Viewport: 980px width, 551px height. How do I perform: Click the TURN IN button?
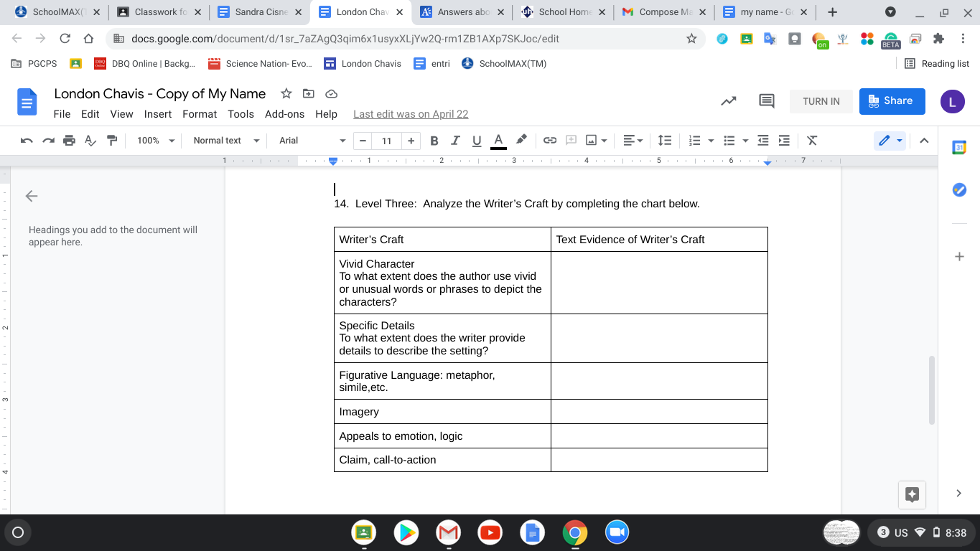tap(821, 101)
